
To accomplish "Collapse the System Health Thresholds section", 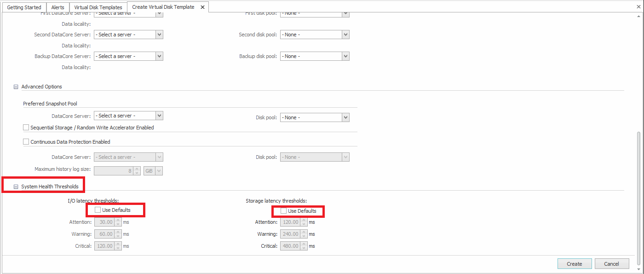I will click(16, 187).
